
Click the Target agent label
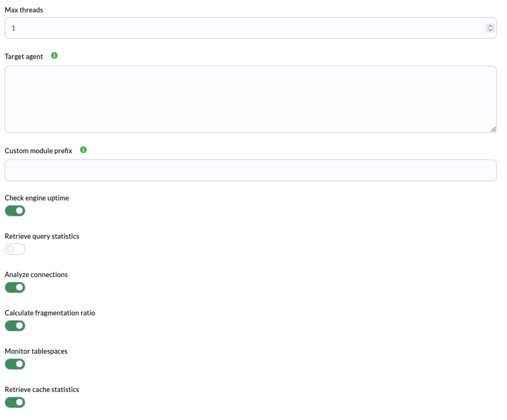pyautogui.click(x=24, y=56)
